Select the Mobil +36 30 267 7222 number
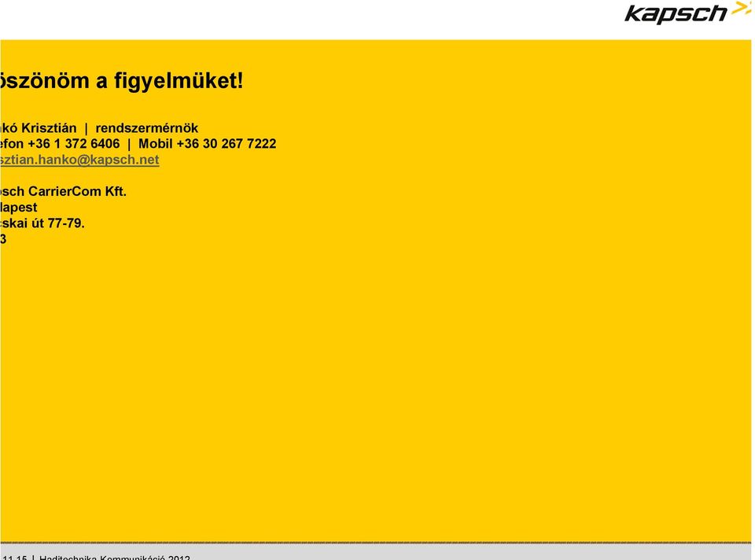 (x=208, y=144)
